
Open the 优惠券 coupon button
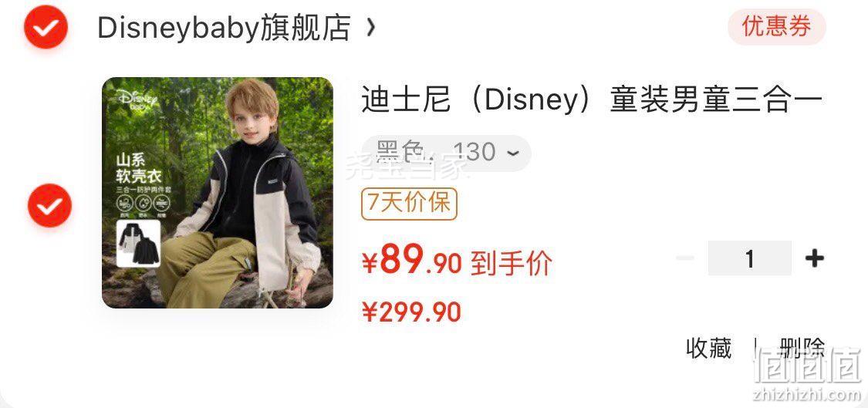(x=777, y=26)
